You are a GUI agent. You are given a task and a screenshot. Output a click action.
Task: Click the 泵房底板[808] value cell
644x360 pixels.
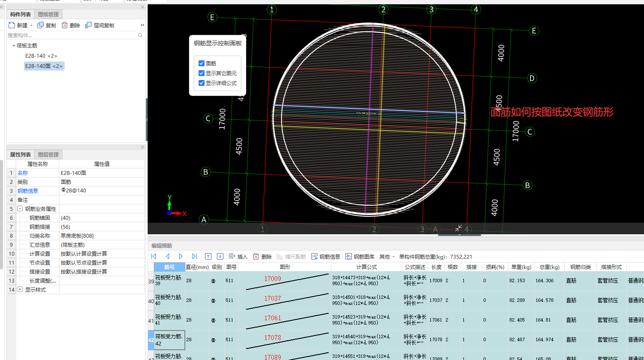(102, 236)
